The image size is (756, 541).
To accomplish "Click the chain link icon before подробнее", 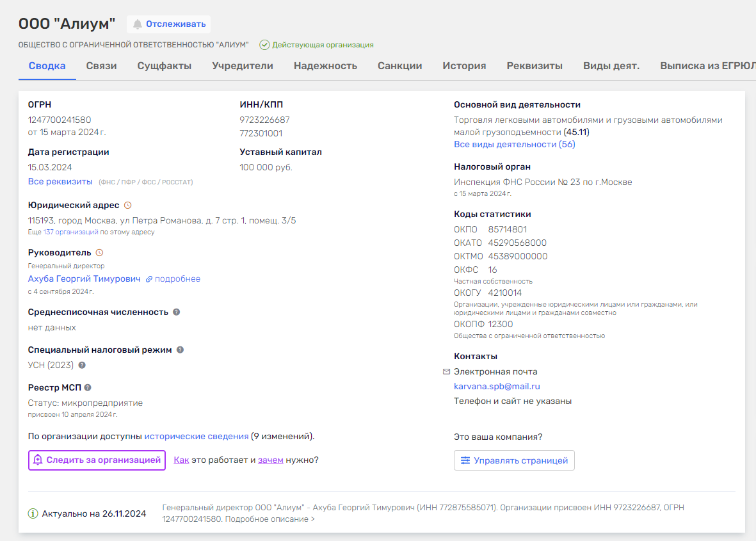I will pos(149,279).
